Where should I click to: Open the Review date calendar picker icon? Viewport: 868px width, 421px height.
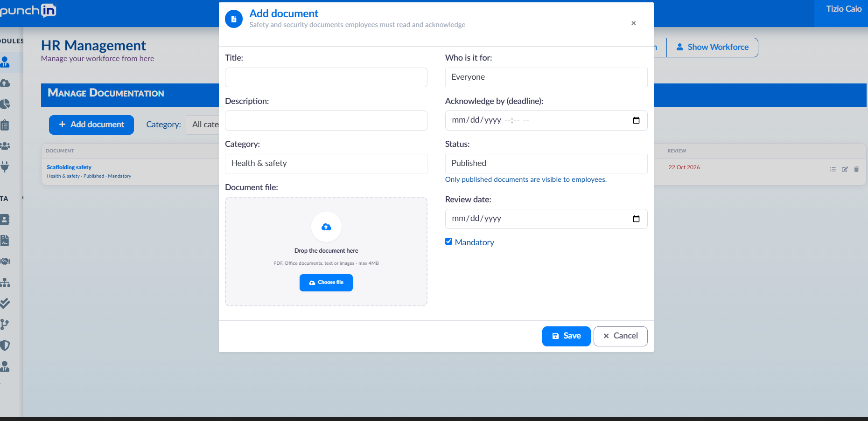636,219
